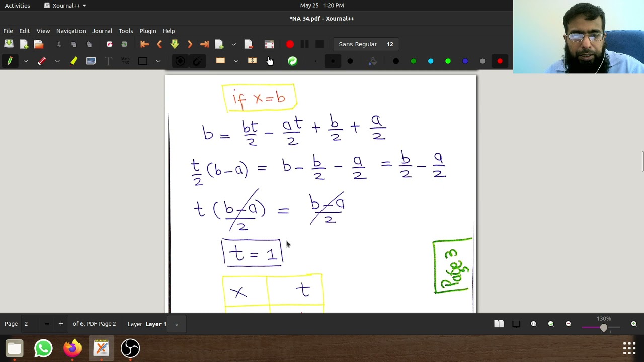Open the Help menu

[x=169, y=31]
